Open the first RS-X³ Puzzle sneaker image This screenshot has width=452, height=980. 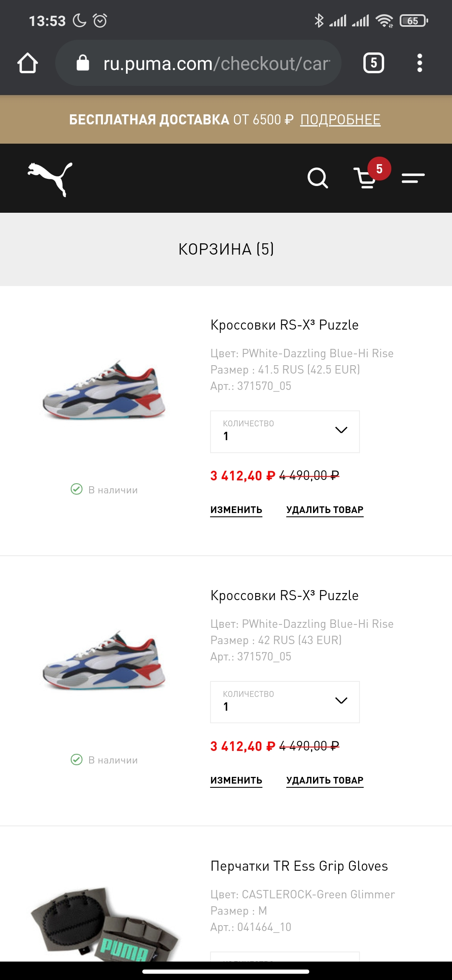point(104,390)
